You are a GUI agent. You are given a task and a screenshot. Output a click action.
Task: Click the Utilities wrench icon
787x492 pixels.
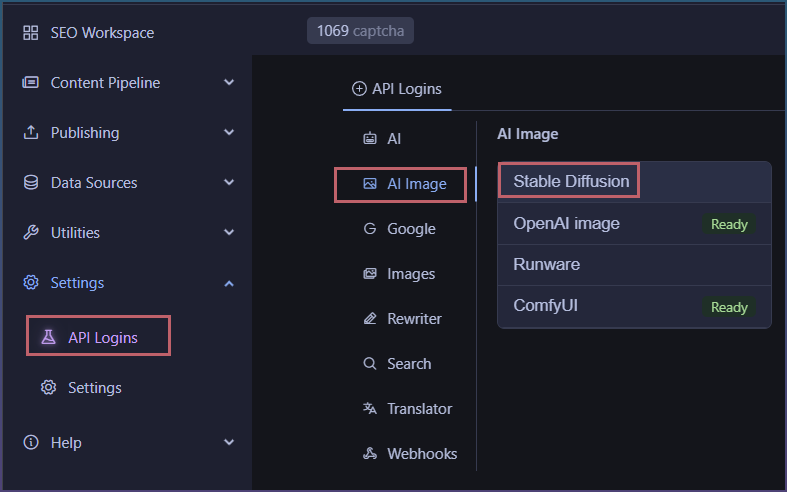31,232
